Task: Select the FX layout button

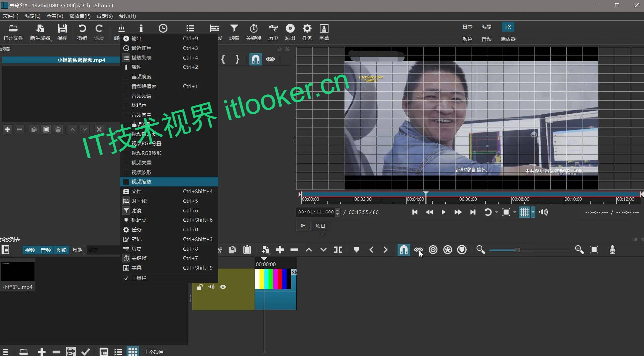Action: [x=508, y=27]
